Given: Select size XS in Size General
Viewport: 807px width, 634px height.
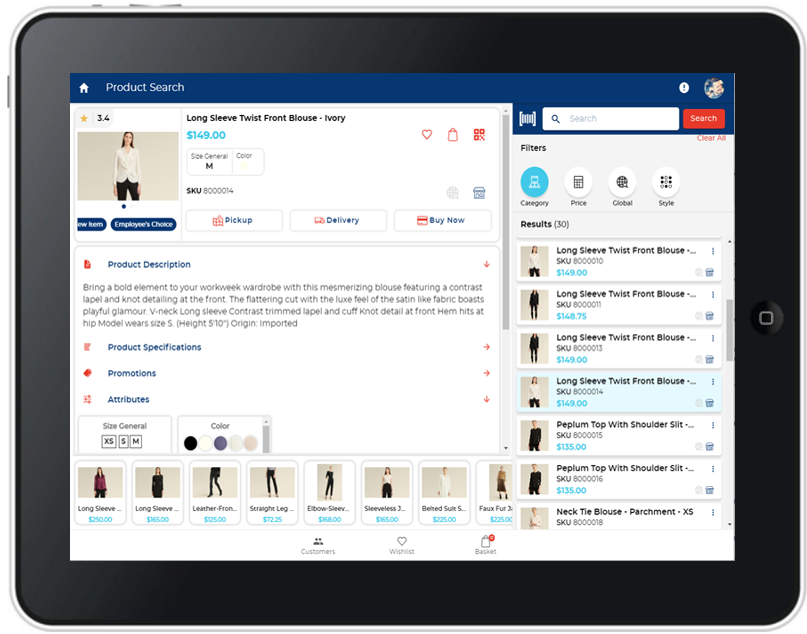Looking at the screenshot, I should click(109, 442).
